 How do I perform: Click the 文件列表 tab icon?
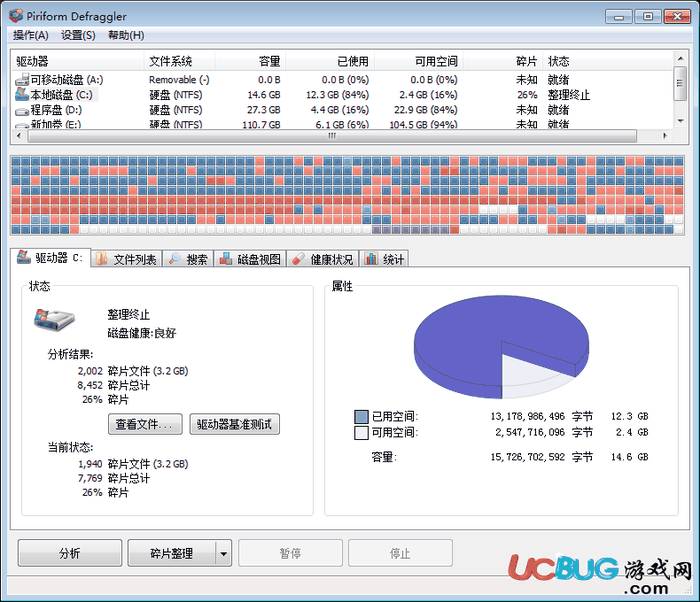point(102,259)
